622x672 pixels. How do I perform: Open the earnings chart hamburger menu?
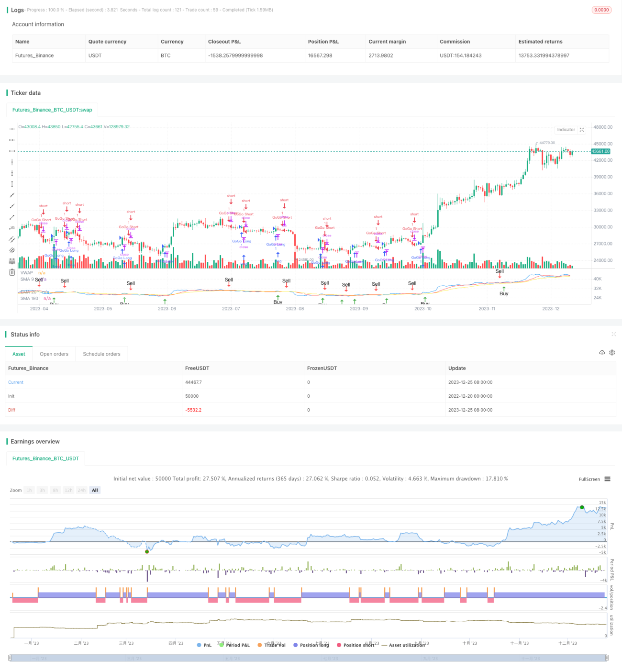coord(607,479)
